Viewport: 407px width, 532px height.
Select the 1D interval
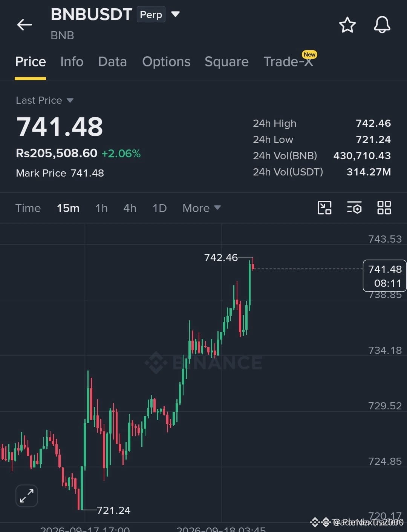point(159,208)
